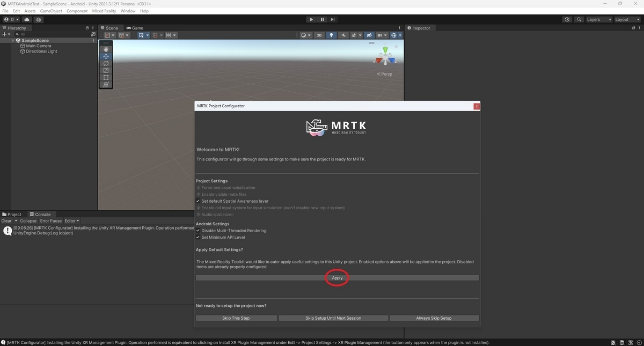Select the Rect tool in Scene overlay

pyautogui.click(x=106, y=77)
